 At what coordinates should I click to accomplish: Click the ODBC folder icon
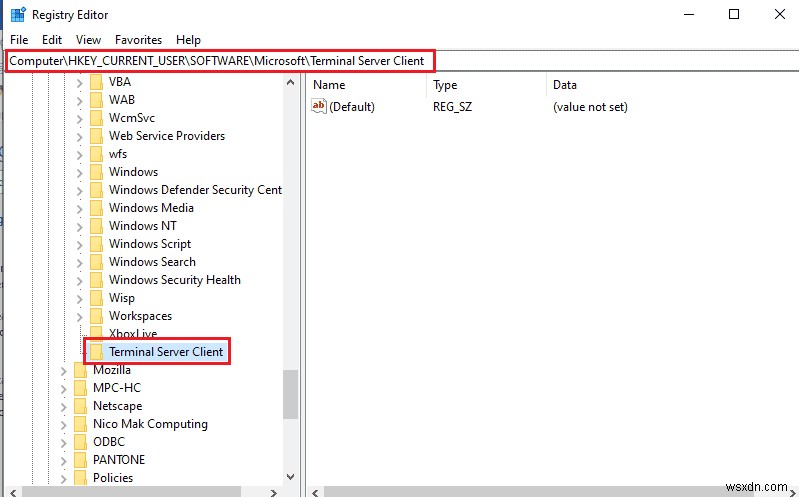click(81, 441)
